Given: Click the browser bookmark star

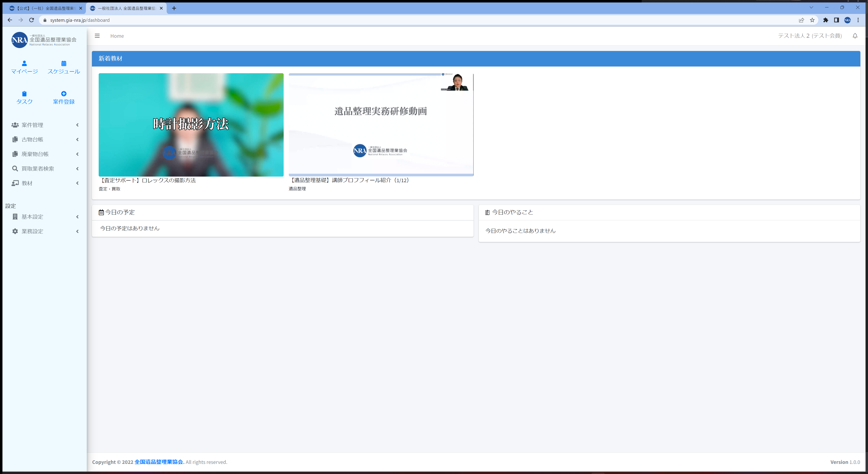Looking at the screenshot, I should pos(812,20).
